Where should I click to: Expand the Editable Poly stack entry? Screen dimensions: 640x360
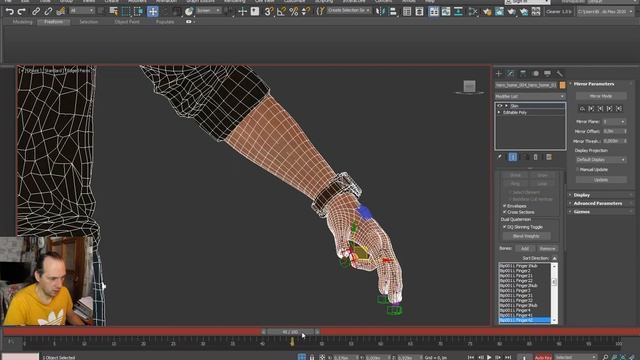coord(499,112)
